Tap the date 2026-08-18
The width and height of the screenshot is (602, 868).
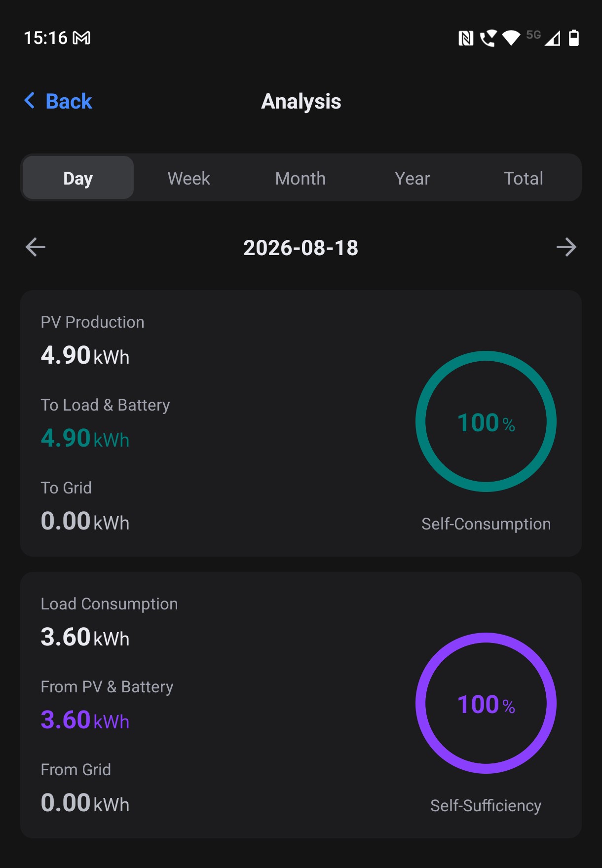(x=301, y=248)
